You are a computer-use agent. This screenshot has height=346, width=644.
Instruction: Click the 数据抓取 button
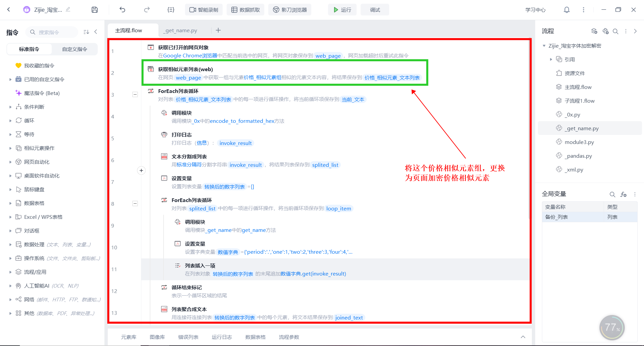[x=245, y=10]
